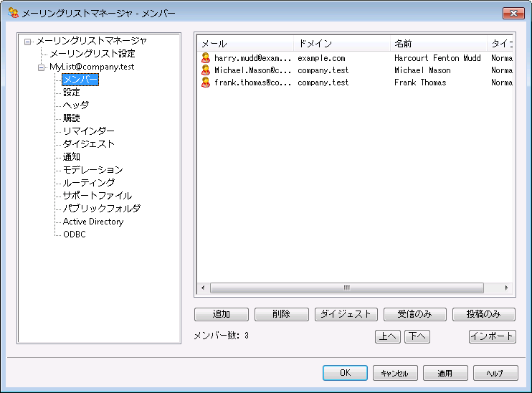This screenshot has width=532, height=393.
Task: Select Active Directory in the tree
Action: [92, 222]
